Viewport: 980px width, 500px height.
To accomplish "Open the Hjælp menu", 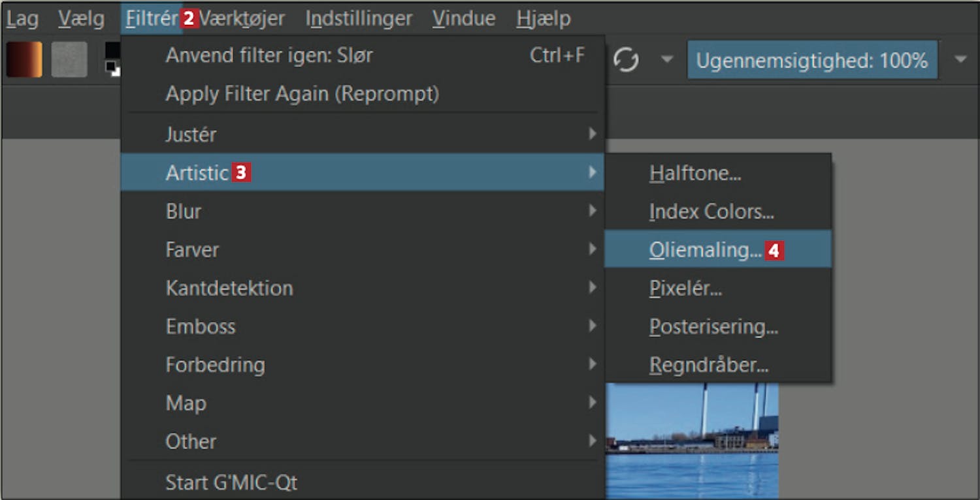I will 544,19.
